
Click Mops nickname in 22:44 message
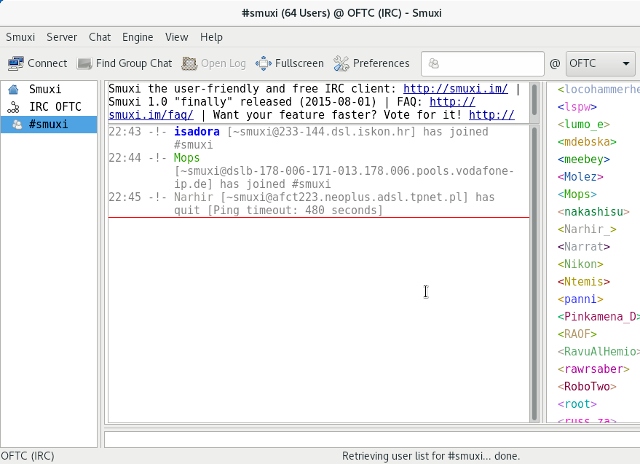187,158
